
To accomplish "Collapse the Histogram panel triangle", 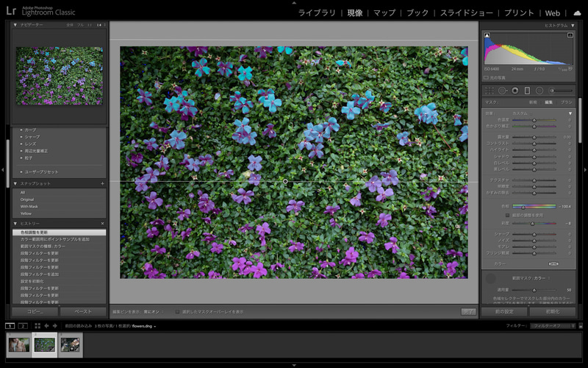I will [x=573, y=26].
